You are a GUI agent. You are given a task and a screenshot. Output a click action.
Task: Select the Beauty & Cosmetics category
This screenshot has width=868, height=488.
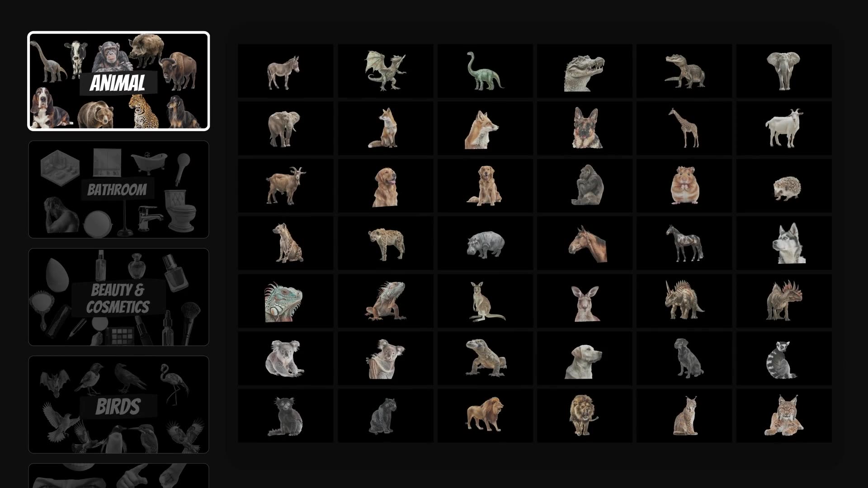click(x=118, y=297)
